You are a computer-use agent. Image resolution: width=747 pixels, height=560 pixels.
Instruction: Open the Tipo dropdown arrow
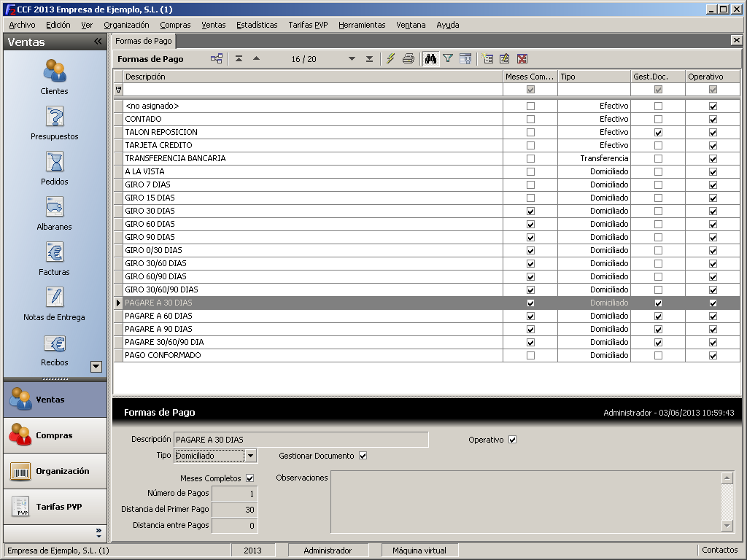251,456
